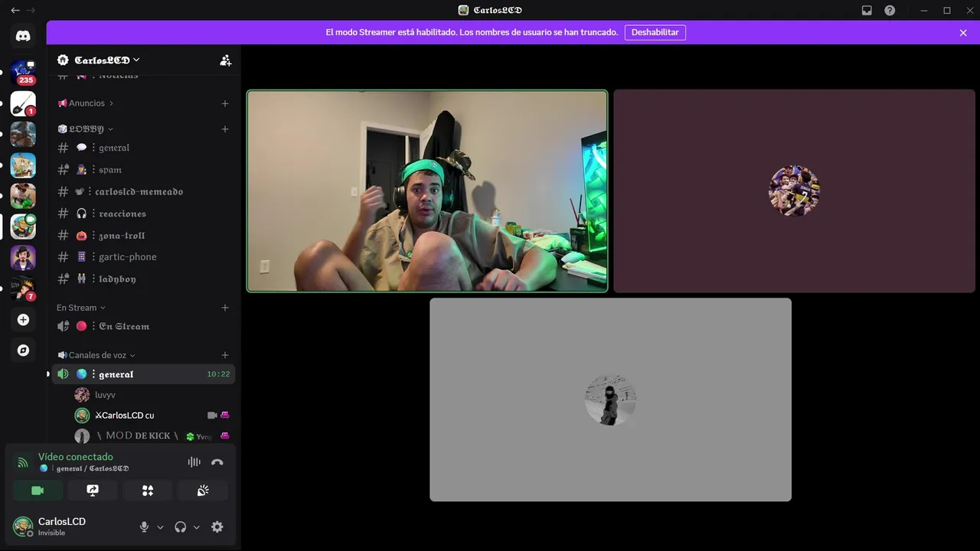Open the spam channel
This screenshot has width=980, height=551.
(142, 170)
